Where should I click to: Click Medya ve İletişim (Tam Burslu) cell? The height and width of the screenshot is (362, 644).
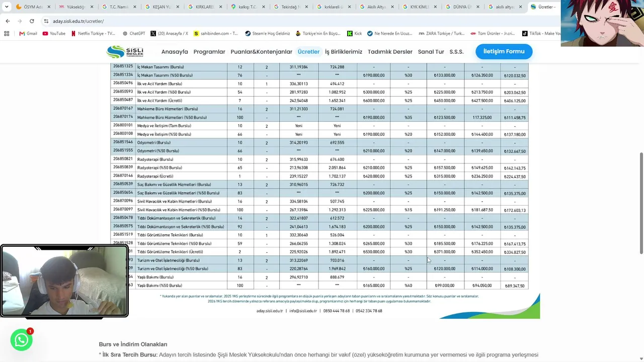pos(164,126)
